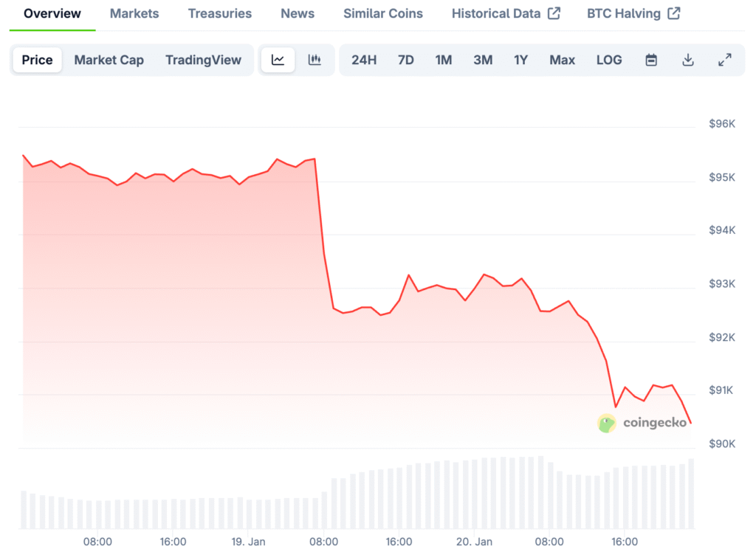
Task: Switch to candlestick chart icon
Action: point(315,61)
